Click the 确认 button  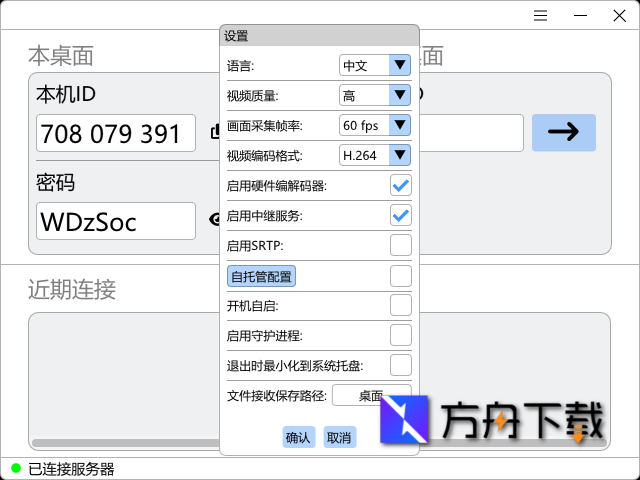(x=298, y=437)
